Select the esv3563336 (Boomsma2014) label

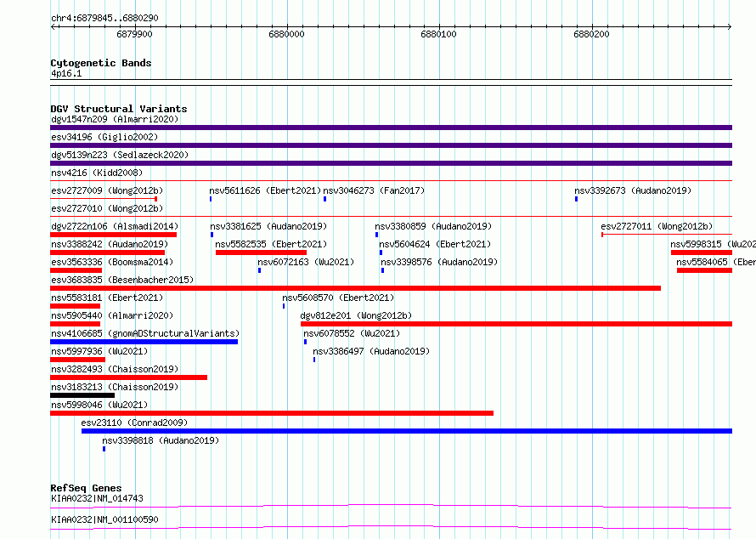tap(112, 262)
